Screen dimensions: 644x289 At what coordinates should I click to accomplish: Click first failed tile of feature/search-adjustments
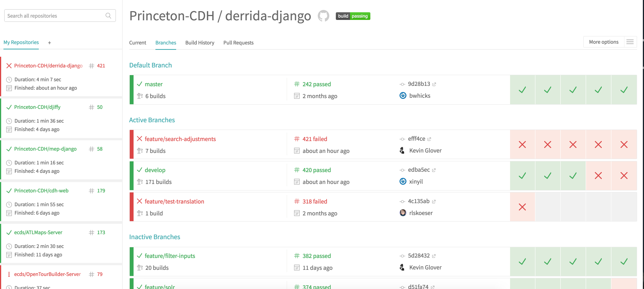point(522,144)
